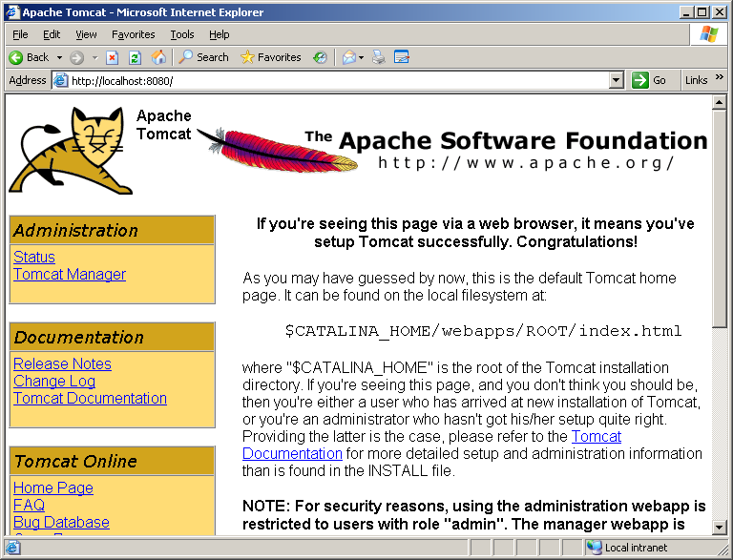
Task: Click the Documentation panel header
Action: (112, 337)
